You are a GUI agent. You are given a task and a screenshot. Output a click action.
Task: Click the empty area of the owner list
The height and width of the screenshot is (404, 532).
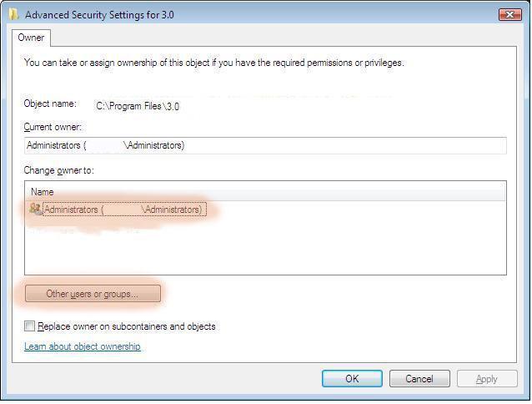click(x=265, y=246)
